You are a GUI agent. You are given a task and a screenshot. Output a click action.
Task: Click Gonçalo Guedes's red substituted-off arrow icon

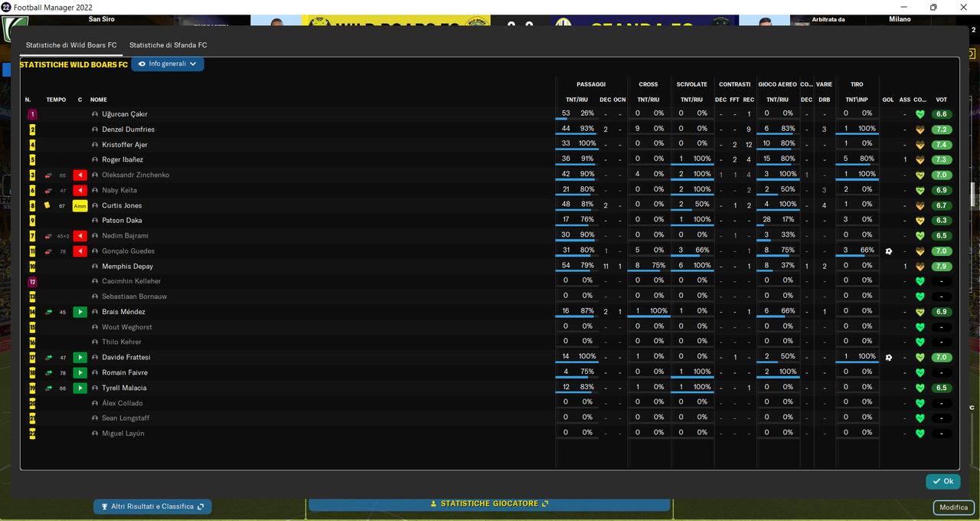(x=80, y=251)
